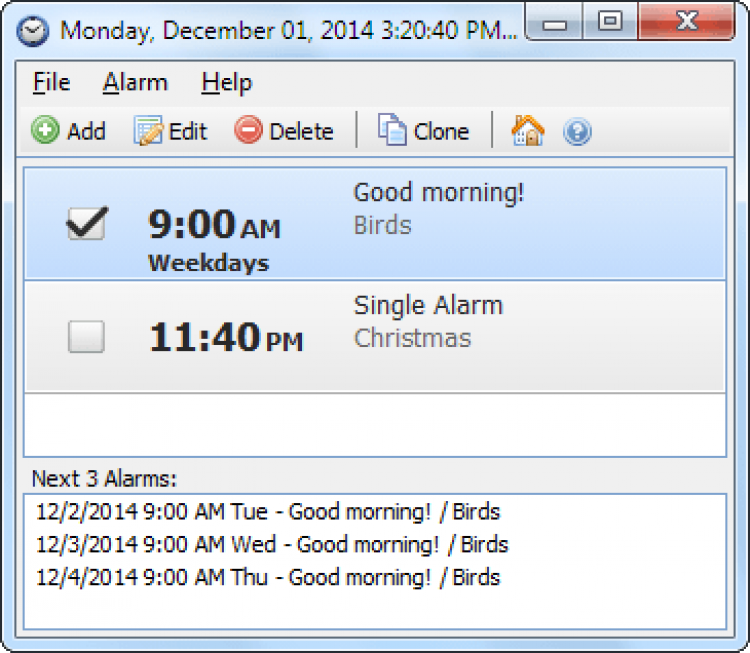Click the 12/2/2014 Tue upcoming alarm line
The width and height of the screenshot is (750, 653).
pyautogui.click(x=268, y=513)
